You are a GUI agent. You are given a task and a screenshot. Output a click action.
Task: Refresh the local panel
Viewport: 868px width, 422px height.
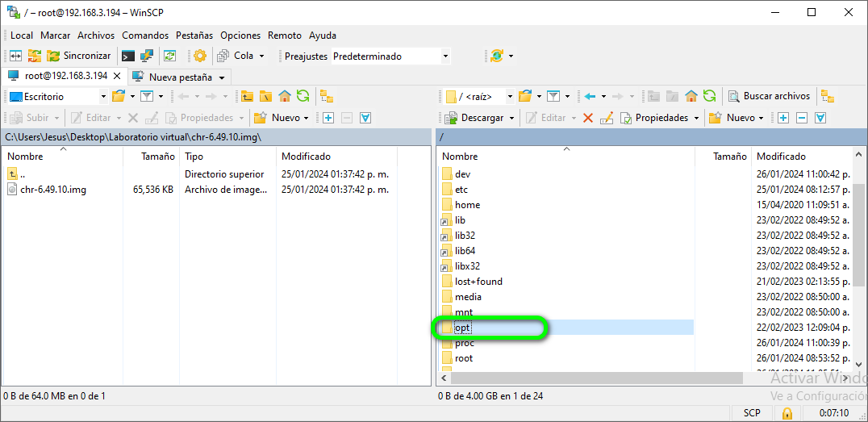coord(303,96)
